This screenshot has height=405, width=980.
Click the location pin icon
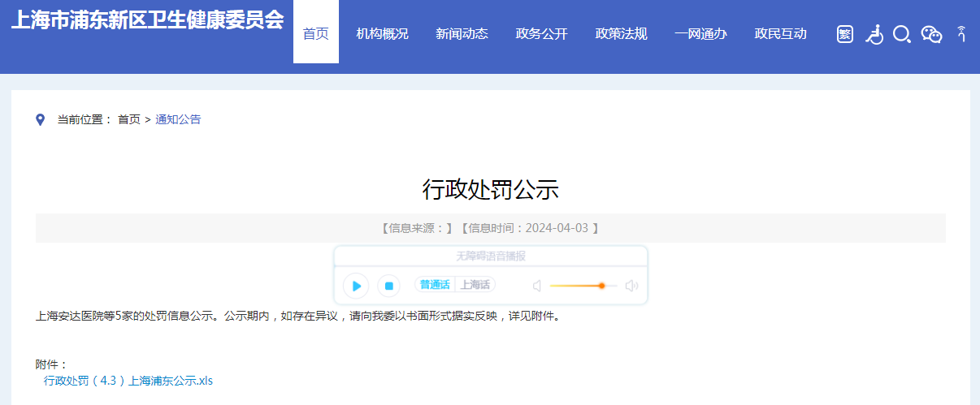coord(41,120)
